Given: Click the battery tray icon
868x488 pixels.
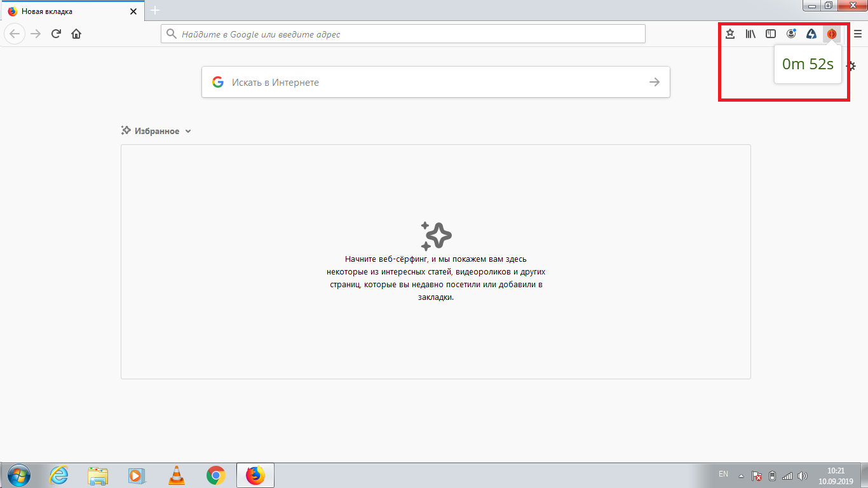Looking at the screenshot, I should click(x=773, y=475).
